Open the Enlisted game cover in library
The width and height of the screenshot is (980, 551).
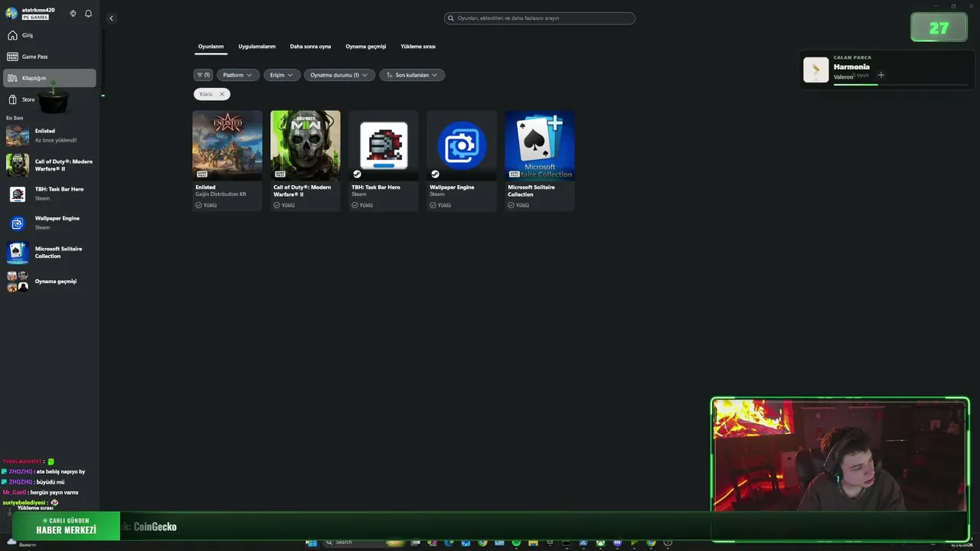[x=227, y=145]
